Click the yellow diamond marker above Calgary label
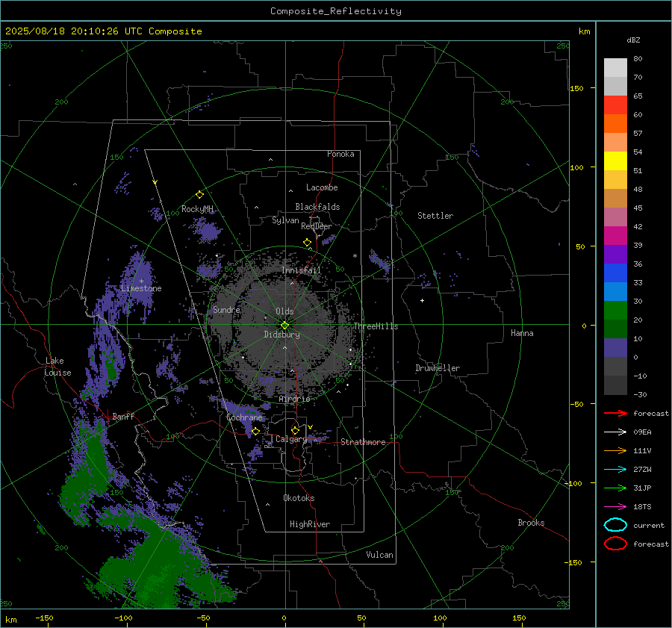Screen dimensions: 672x628 point(295,430)
